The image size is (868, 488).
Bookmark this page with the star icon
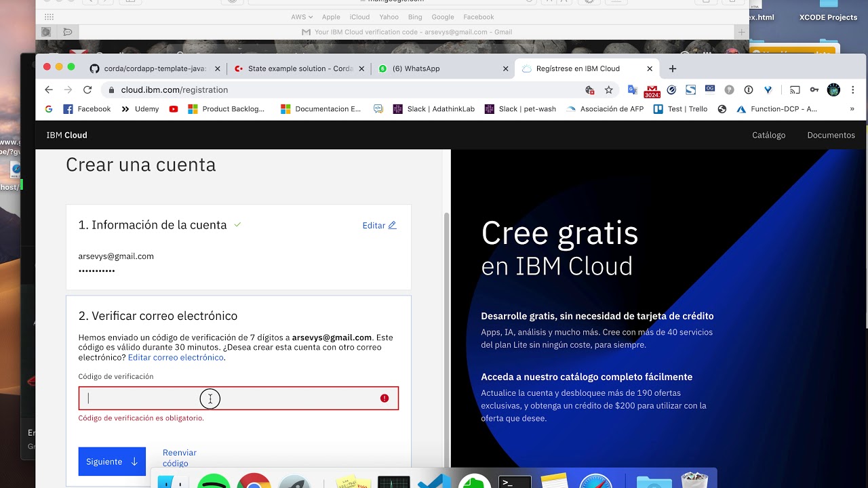(609, 89)
